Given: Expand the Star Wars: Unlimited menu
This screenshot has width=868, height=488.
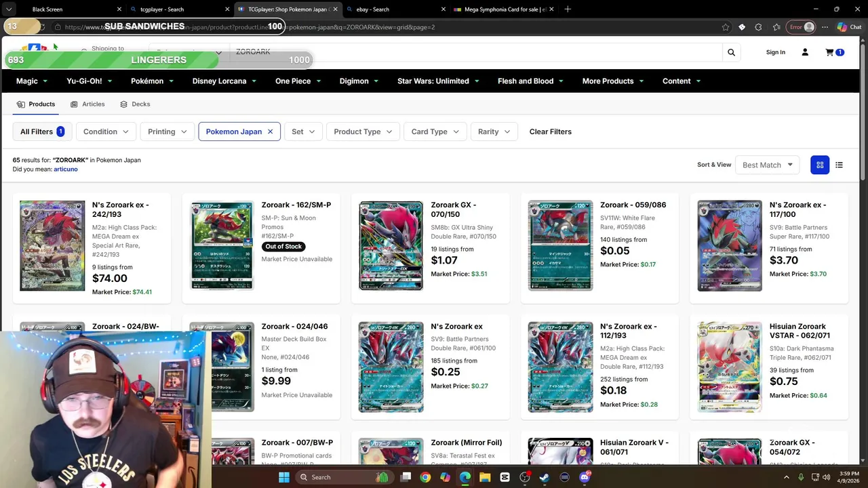Looking at the screenshot, I should click(x=438, y=81).
